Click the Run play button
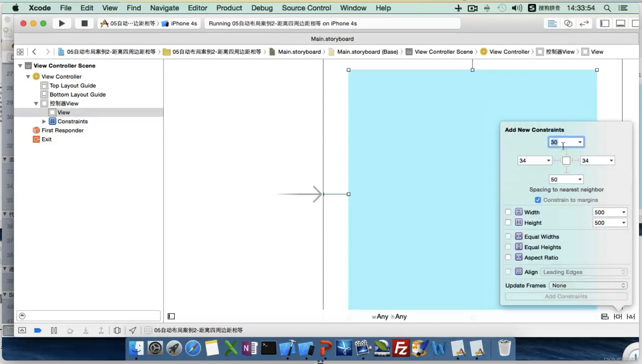Image resolution: width=642 pixels, height=364 pixels. pos(61,24)
